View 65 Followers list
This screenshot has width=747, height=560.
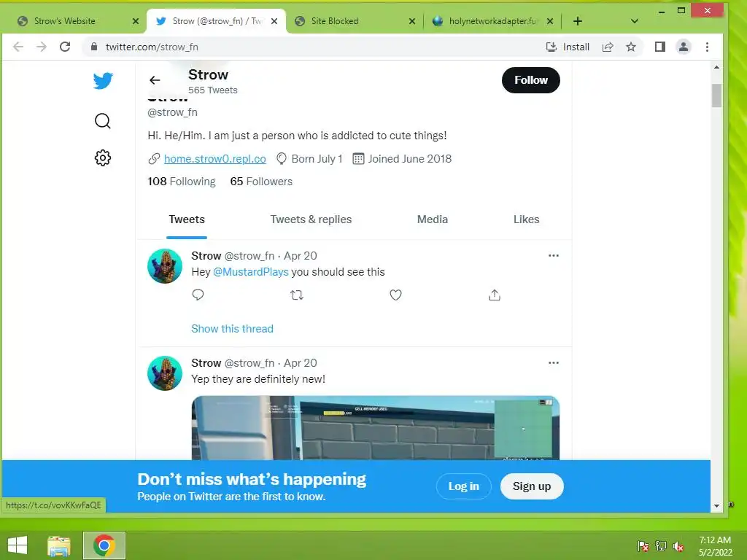[261, 182]
